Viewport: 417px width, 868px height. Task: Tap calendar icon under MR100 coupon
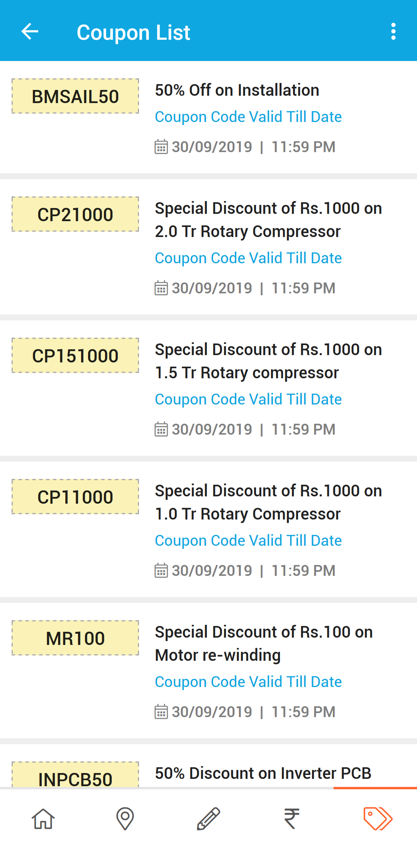click(x=161, y=712)
